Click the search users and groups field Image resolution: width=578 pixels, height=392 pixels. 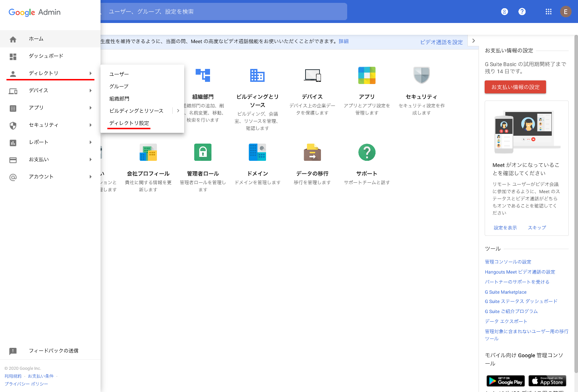pyautogui.click(x=224, y=11)
